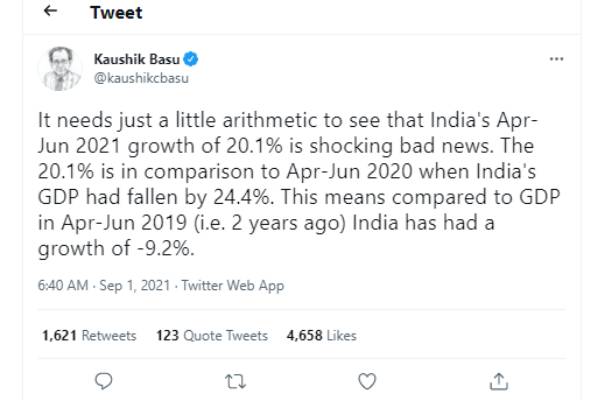Viewport: 600px width, 400px height.
Task: View the 1,621 Retweets list
Action: (x=89, y=336)
